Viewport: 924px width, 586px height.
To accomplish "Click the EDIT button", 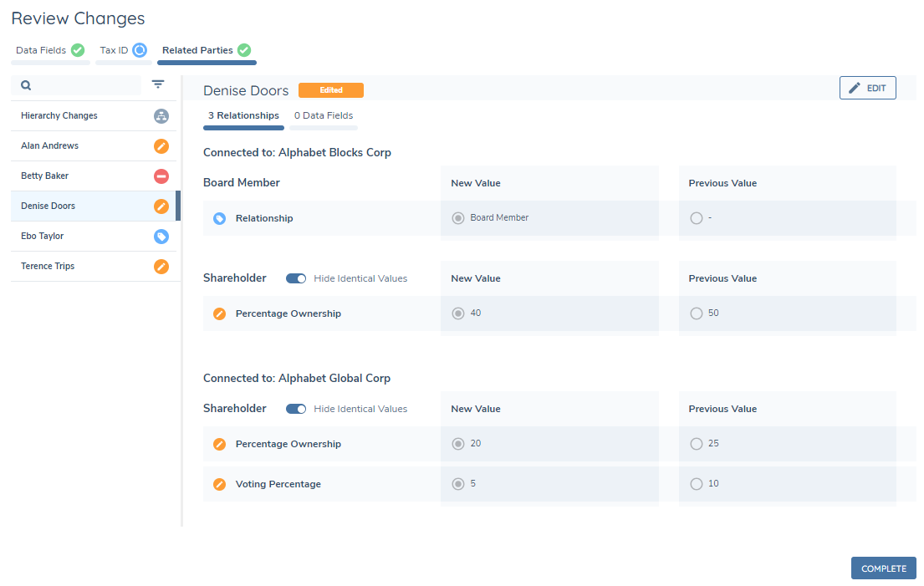I will coord(867,88).
